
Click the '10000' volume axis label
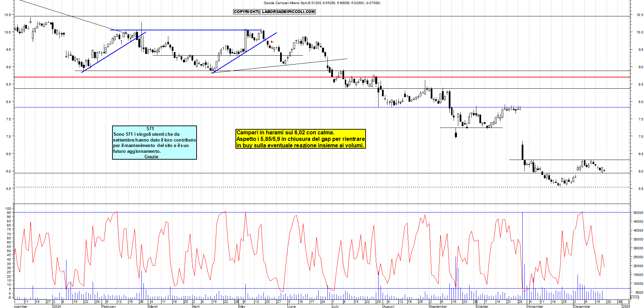pos(638,284)
